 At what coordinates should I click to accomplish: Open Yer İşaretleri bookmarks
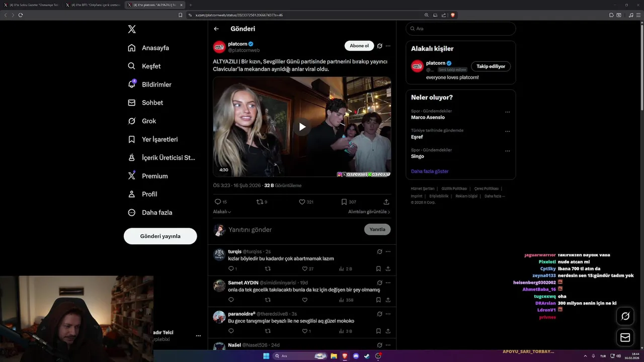pyautogui.click(x=152, y=139)
